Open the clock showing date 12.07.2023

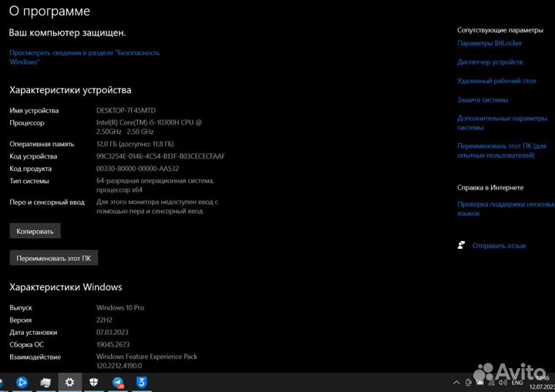click(x=542, y=383)
